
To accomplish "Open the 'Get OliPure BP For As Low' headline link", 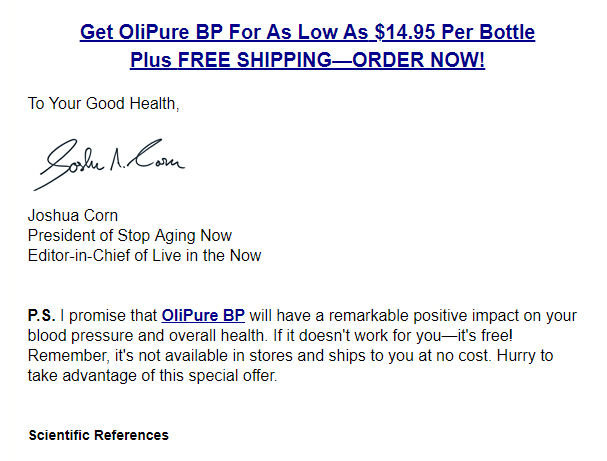I will [x=307, y=32].
